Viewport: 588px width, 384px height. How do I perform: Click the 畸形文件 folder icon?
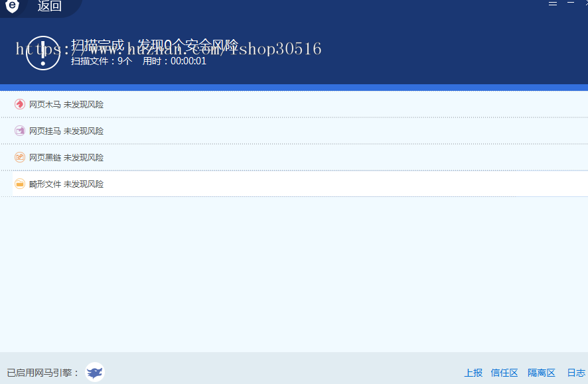(19, 184)
